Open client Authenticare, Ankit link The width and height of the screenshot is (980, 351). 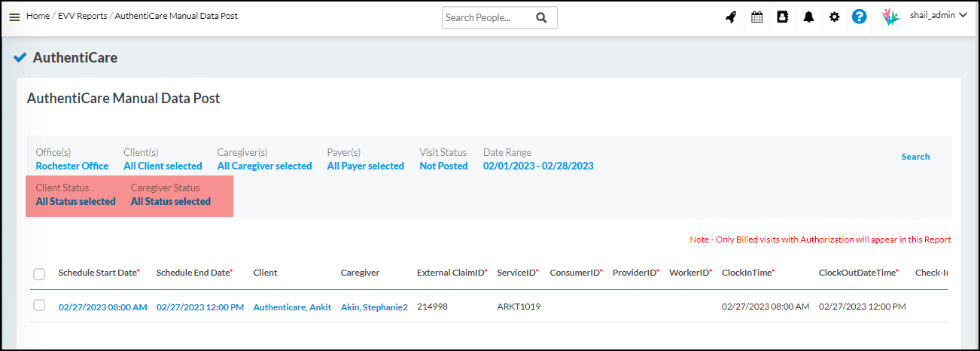point(292,307)
